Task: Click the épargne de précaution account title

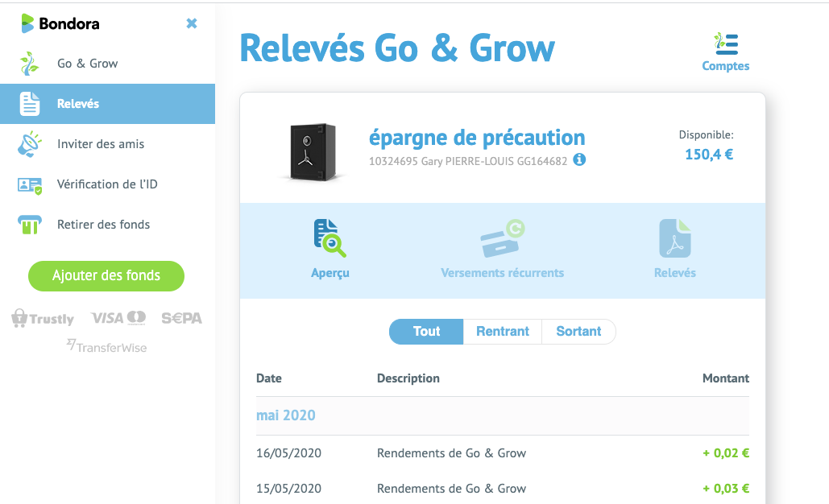Action: tap(477, 138)
